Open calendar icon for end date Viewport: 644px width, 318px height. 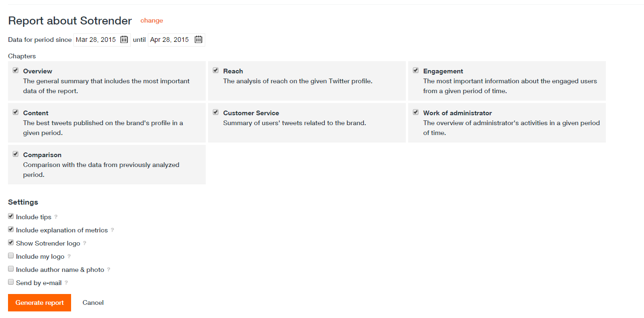pos(199,40)
